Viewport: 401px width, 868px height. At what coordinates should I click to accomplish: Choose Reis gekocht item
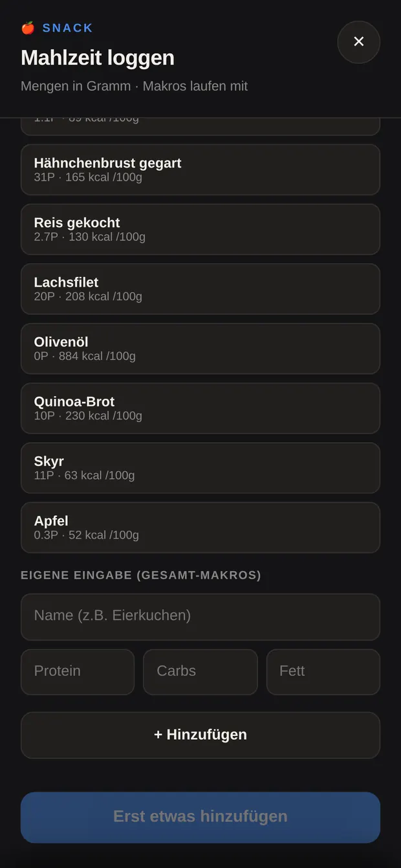click(x=200, y=229)
